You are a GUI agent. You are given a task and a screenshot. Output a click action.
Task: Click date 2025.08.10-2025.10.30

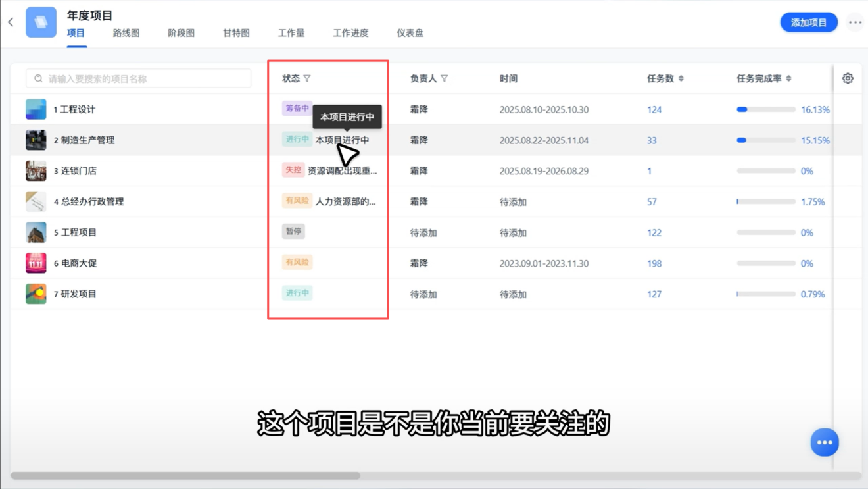tap(544, 110)
